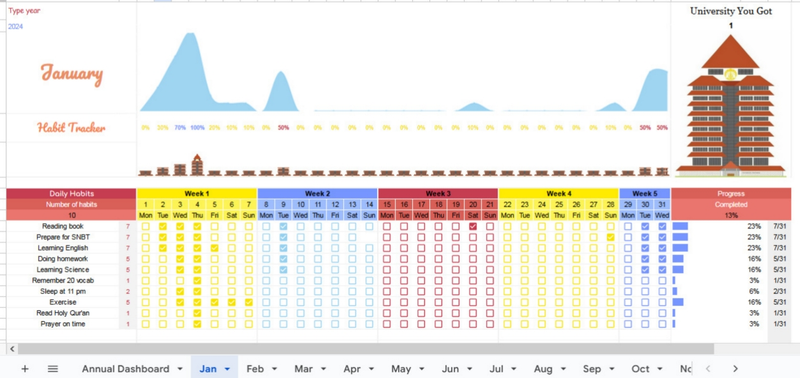Select the 13% completed cell
Image resolution: width=800 pixels, height=378 pixels.
731,215
